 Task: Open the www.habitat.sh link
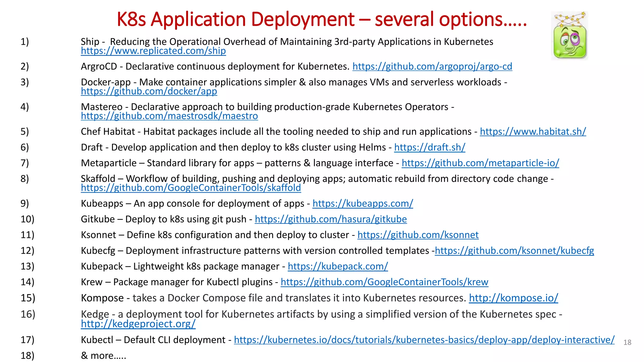(533, 132)
